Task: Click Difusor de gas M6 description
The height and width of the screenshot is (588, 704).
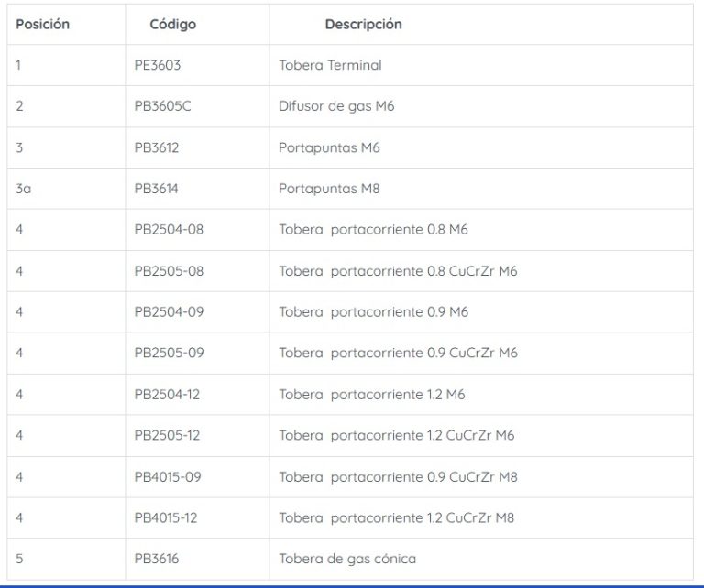Action: click(336, 106)
